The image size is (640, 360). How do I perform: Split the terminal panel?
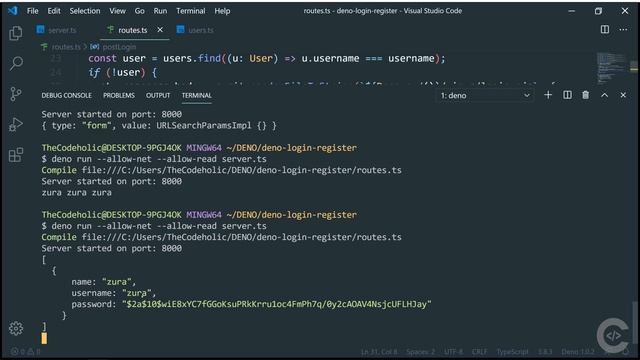(567, 95)
